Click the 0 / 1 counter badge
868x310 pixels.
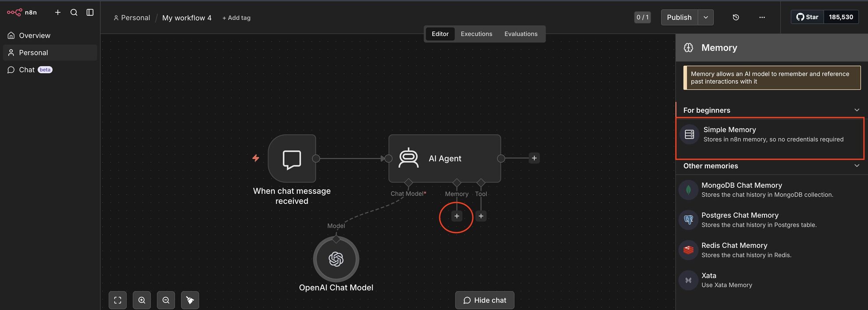(x=642, y=17)
